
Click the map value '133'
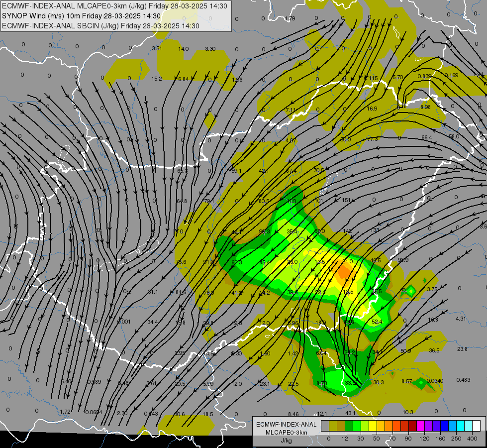[375, 230]
